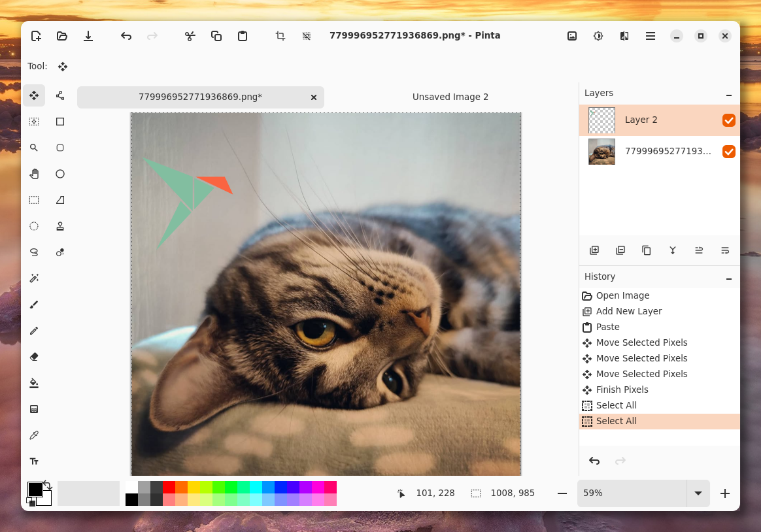Select the Rectangle Select tool
The image size is (761, 532).
(x=34, y=199)
